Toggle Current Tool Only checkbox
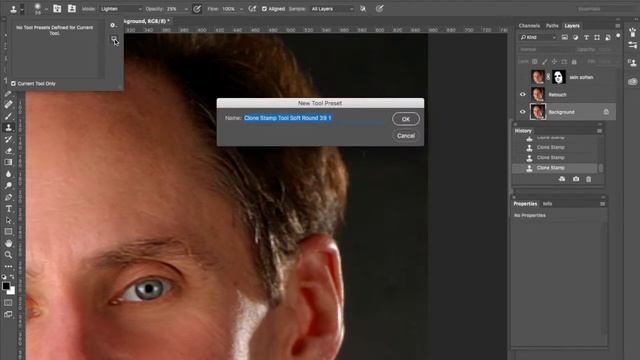Image resolution: width=640 pixels, height=360 pixels. (x=13, y=83)
